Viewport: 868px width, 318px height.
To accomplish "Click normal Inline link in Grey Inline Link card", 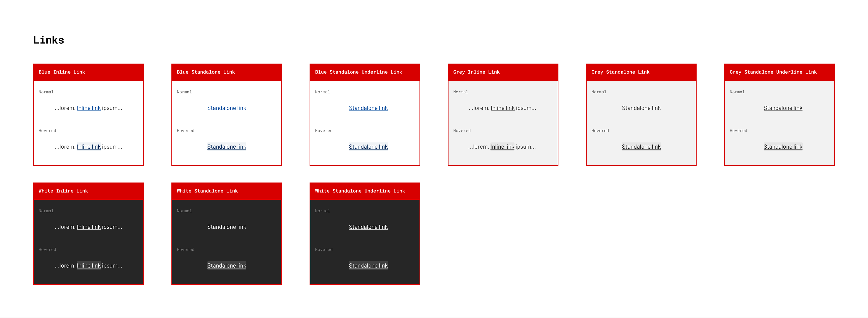I will pyautogui.click(x=503, y=108).
